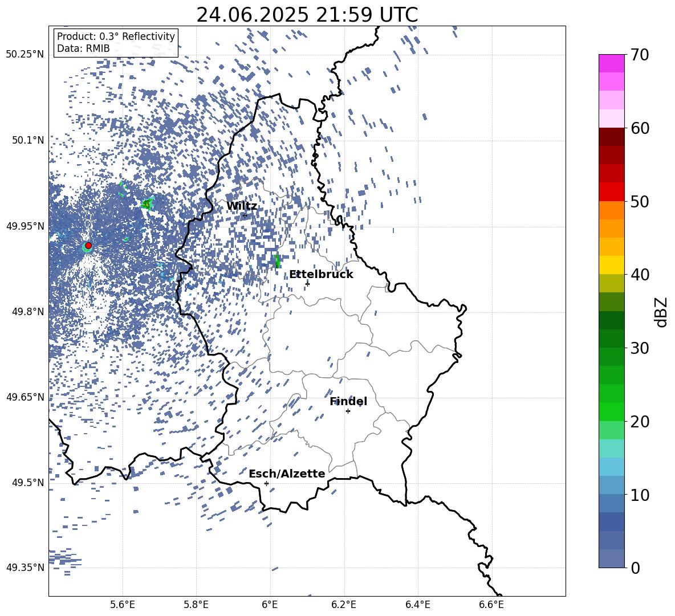Viewport: 675px width, 616px height.
Task: Click the 49.35°N latitude label
Action: [x=25, y=568]
